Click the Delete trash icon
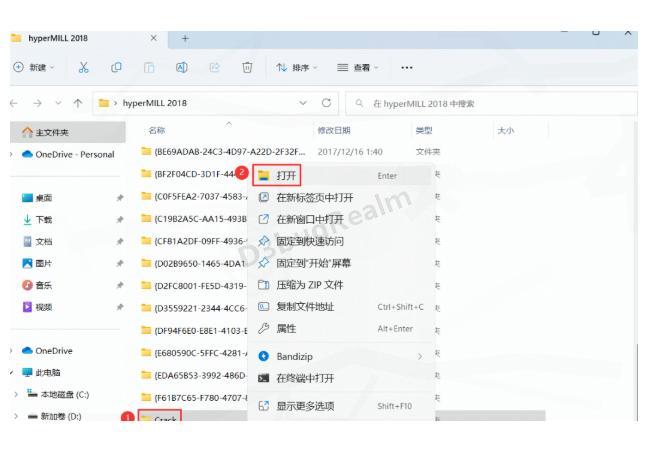 247,67
